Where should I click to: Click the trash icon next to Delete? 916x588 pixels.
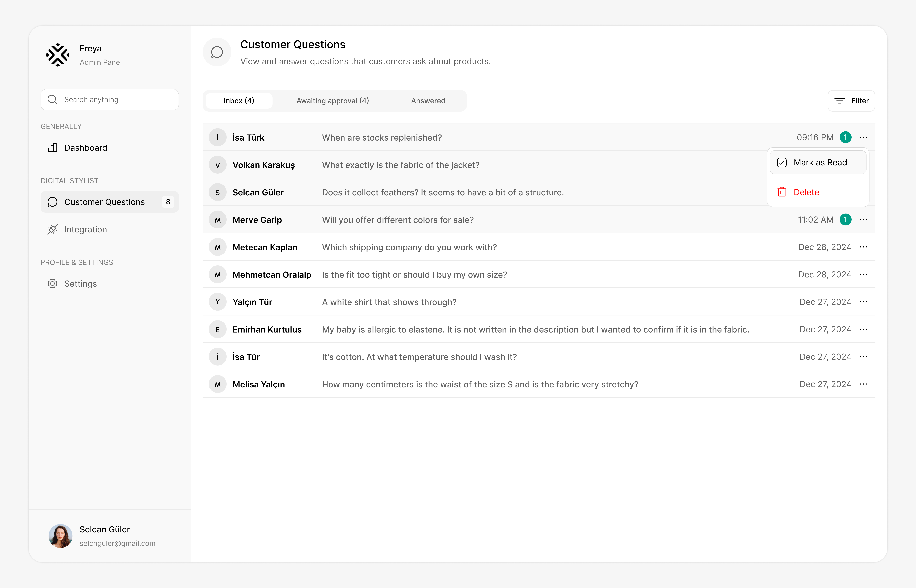click(x=782, y=192)
